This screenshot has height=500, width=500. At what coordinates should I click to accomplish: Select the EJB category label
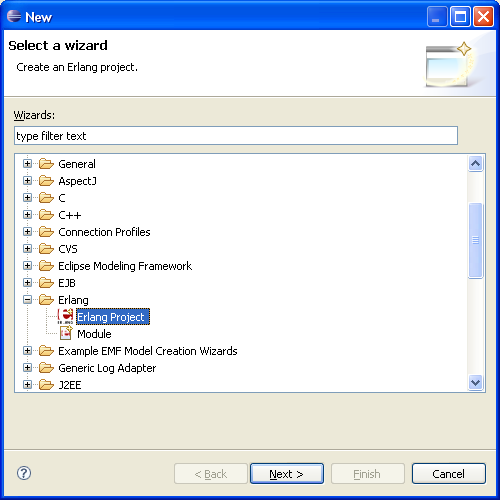pos(67,283)
